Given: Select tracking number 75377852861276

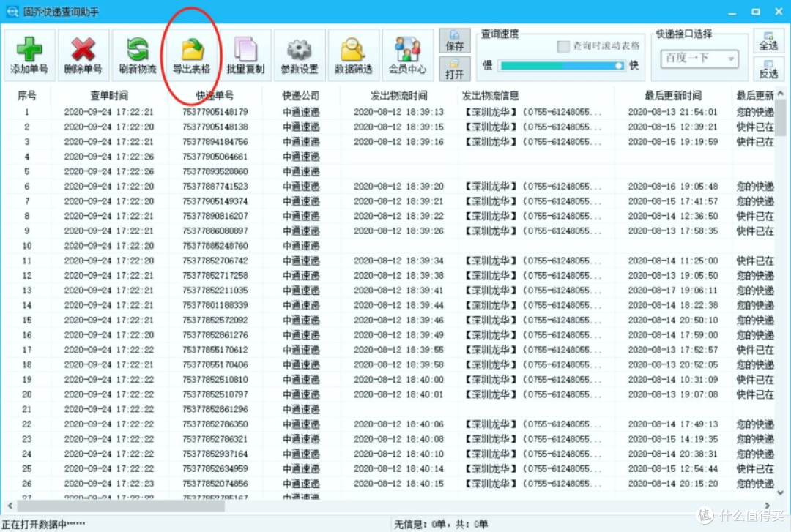Looking at the screenshot, I should point(215,335).
